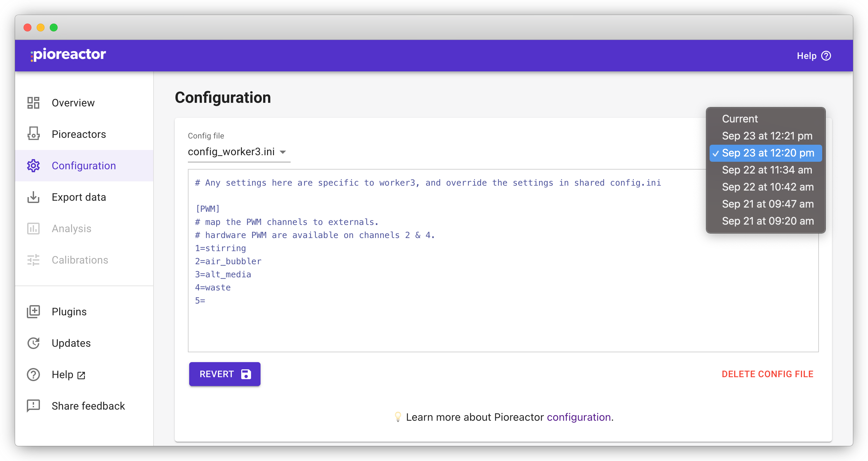Click the [PWM] section header line
This screenshot has height=461, width=868.
tap(208, 209)
